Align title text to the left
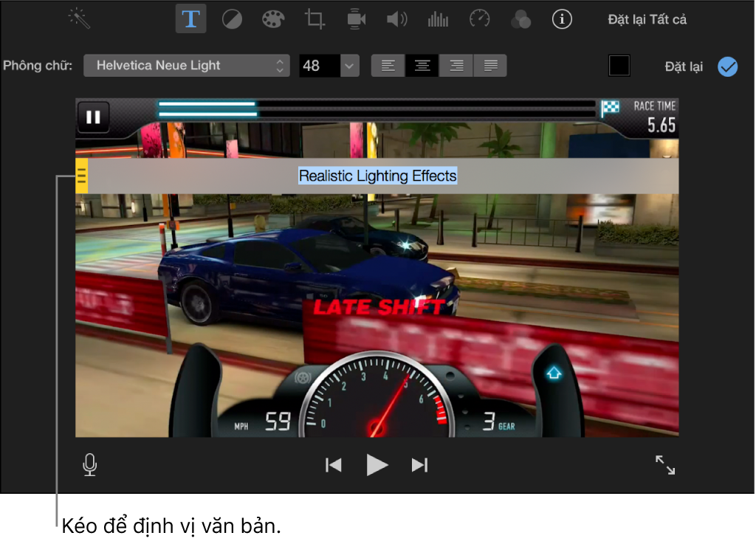The height and width of the screenshot is (544, 756). tap(388, 66)
